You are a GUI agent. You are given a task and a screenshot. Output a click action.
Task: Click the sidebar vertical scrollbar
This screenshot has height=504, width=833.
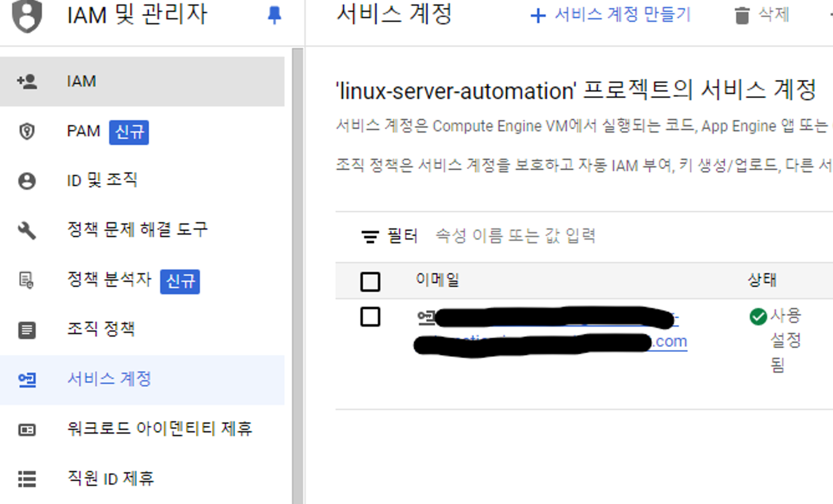point(298,275)
